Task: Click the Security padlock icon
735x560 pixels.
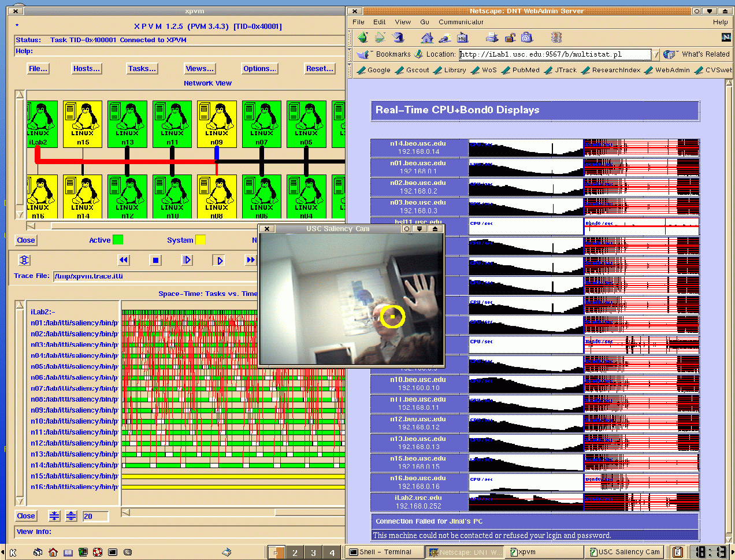Action: [510, 38]
